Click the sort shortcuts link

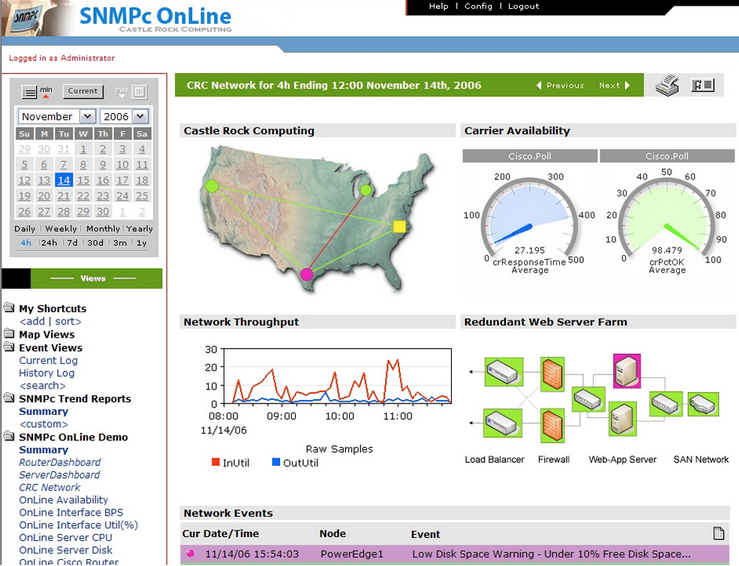point(68,321)
